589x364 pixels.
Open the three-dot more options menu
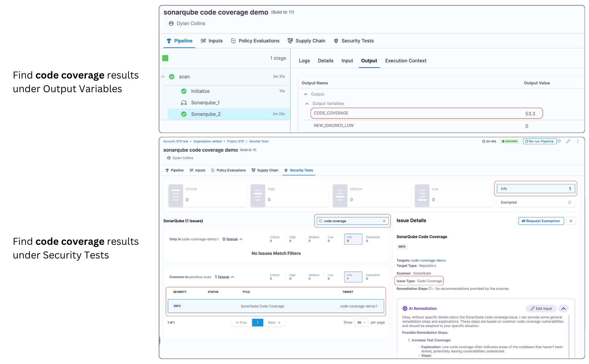click(578, 141)
